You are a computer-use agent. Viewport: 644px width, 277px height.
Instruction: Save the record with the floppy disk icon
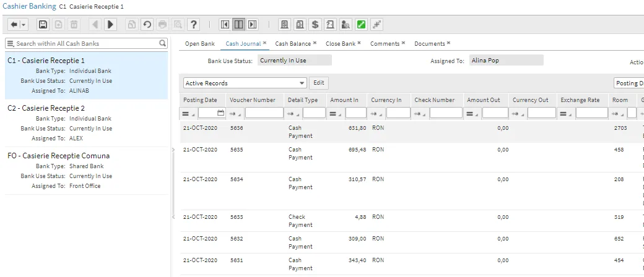click(43, 25)
